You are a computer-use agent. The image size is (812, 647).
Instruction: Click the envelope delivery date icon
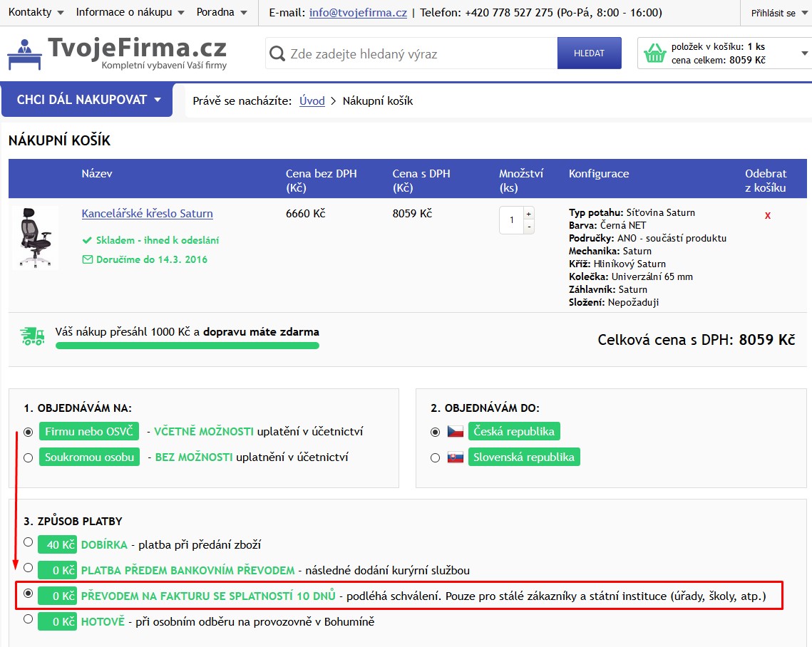(x=88, y=259)
